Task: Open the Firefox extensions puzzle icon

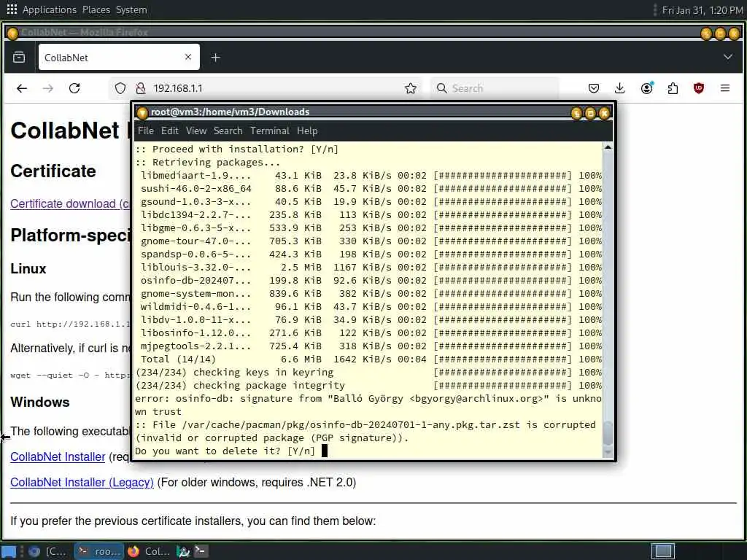Action: 673,88
